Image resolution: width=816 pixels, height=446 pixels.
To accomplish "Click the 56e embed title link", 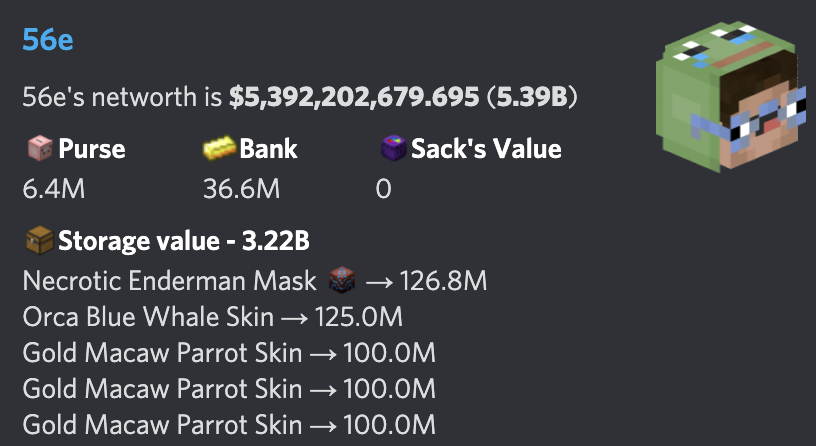I will tap(48, 40).
